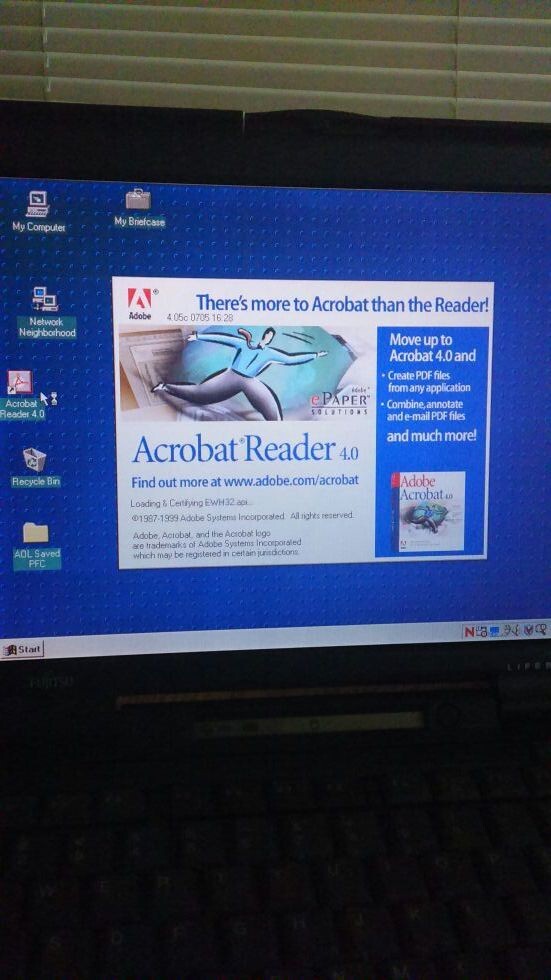Click 'Loading & Certifying EWH32.api...' status line

tap(192, 503)
